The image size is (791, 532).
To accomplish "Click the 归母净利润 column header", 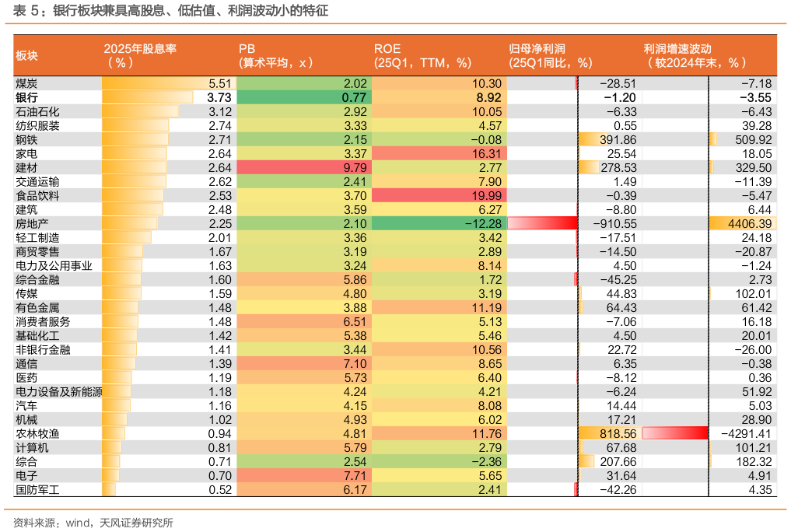I will pos(550,55).
